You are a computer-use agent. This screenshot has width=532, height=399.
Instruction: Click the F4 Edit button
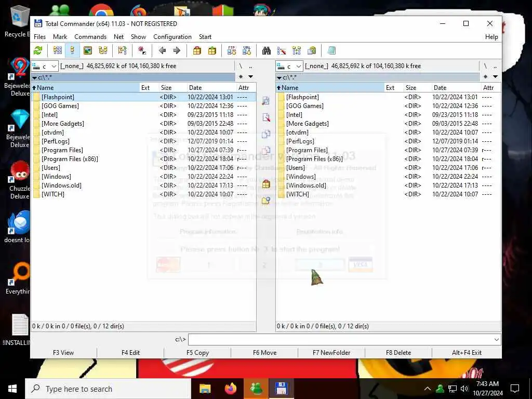130,353
